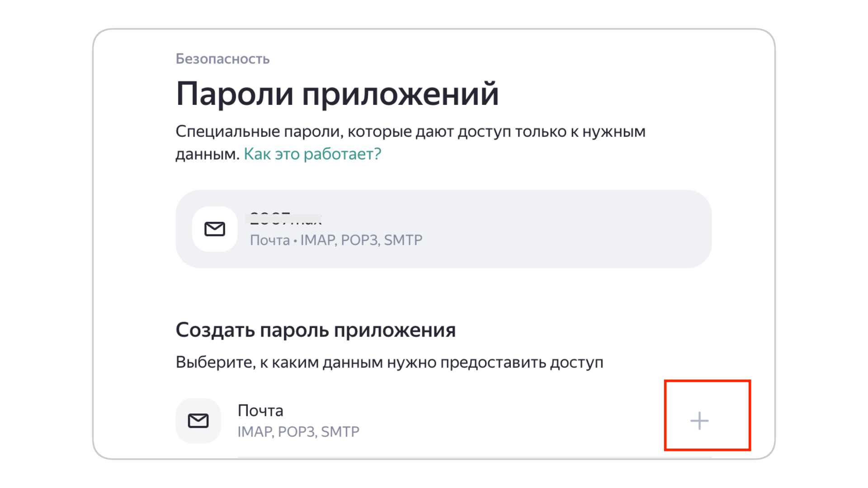
Task: Click the gray rounded tile behind lower envelope
Action: pyautogui.click(x=198, y=421)
